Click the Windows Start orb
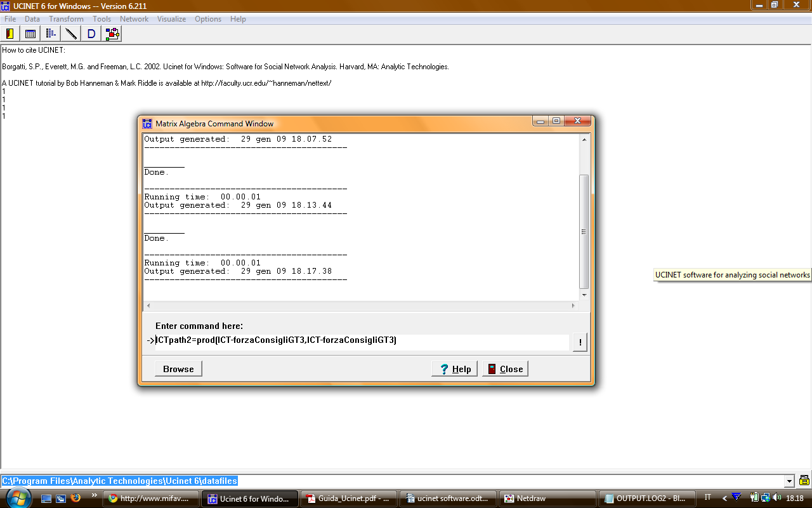The height and width of the screenshot is (508, 812). click(x=18, y=498)
